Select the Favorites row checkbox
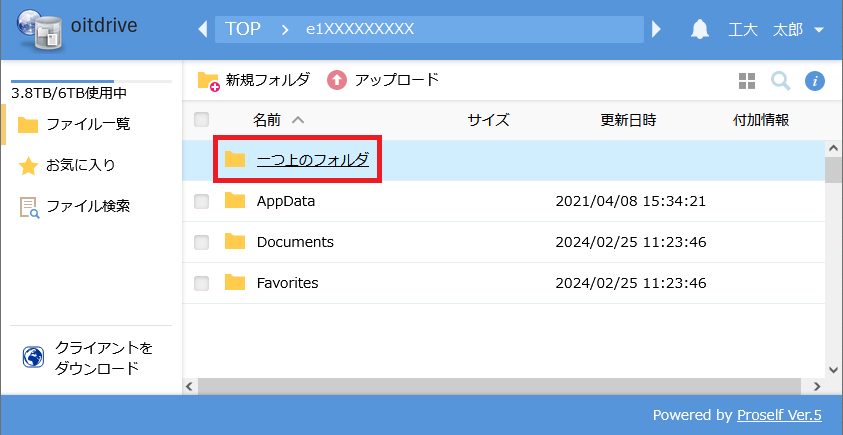 coord(202,283)
